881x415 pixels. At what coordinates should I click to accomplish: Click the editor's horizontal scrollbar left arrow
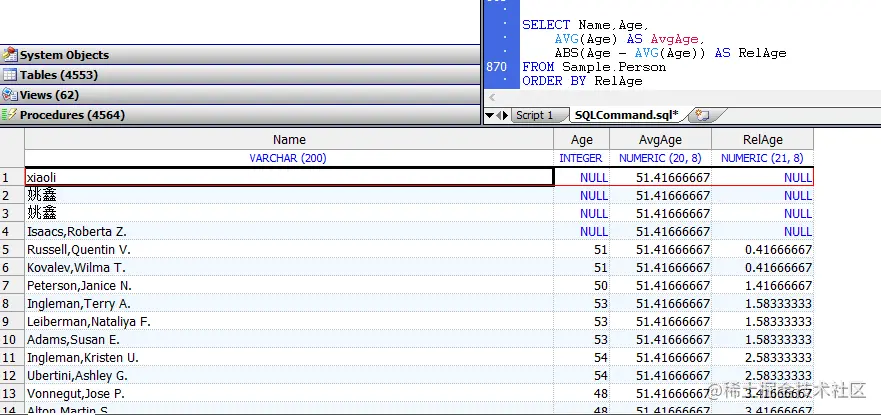492,97
